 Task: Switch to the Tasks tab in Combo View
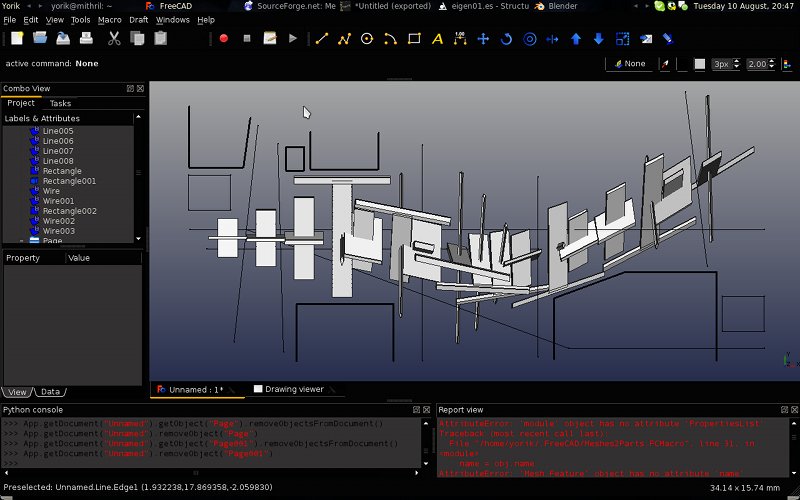point(60,104)
